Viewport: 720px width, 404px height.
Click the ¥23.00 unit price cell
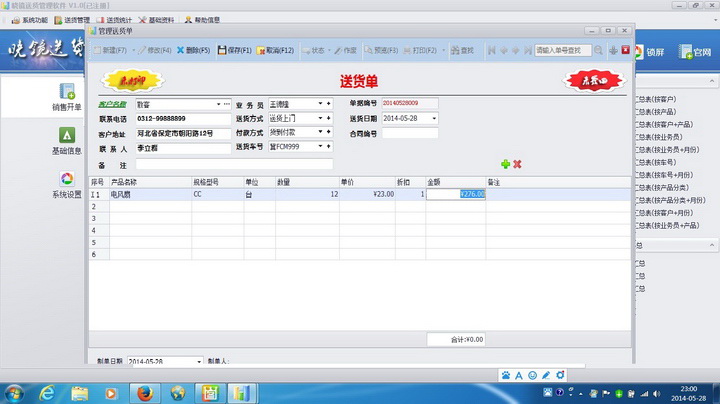[x=367, y=194]
